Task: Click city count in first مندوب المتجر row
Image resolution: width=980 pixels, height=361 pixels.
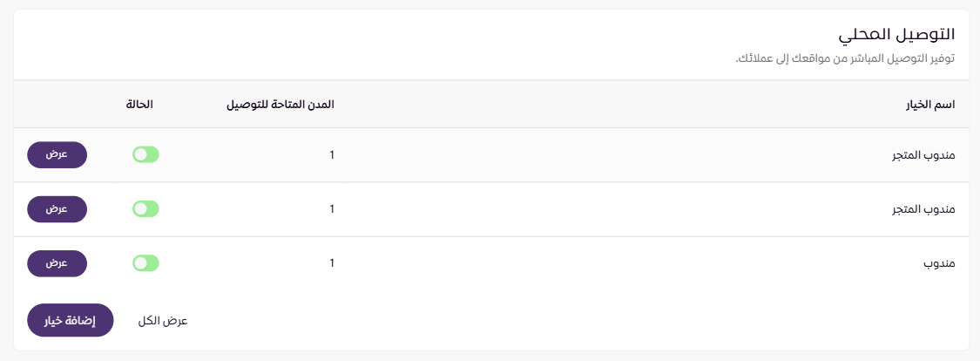Action: (331, 155)
